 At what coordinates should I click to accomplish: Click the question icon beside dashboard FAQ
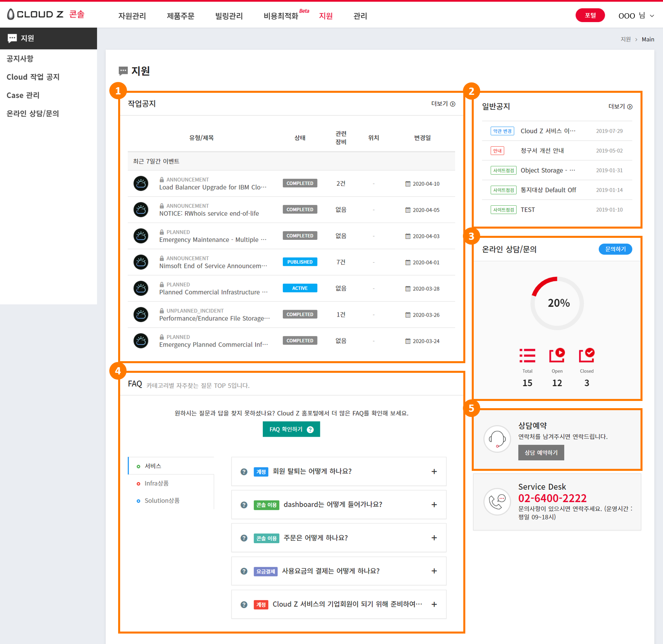point(244,505)
